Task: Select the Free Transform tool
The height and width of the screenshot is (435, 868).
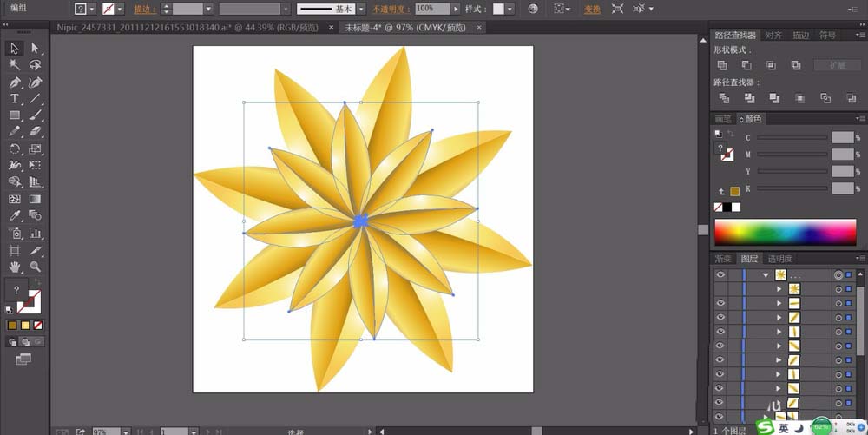Action: pos(35,165)
